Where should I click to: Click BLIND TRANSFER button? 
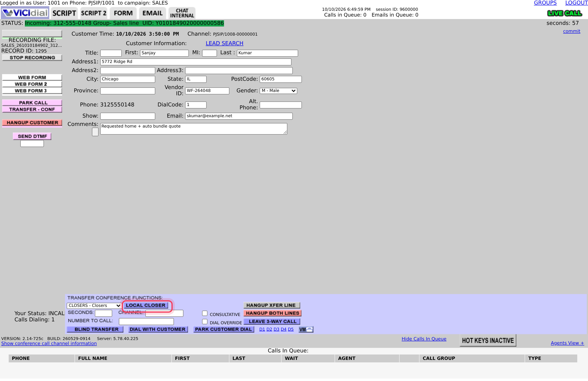tap(95, 329)
